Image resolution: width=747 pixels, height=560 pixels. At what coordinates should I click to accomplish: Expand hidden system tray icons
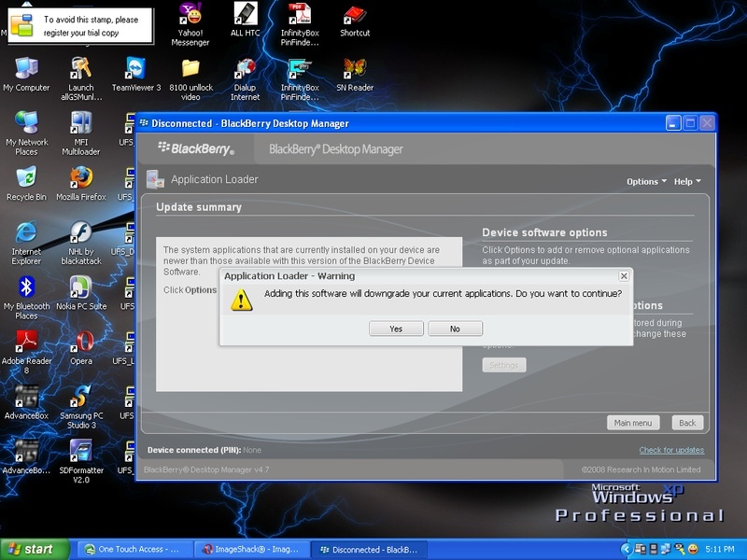click(x=627, y=550)
